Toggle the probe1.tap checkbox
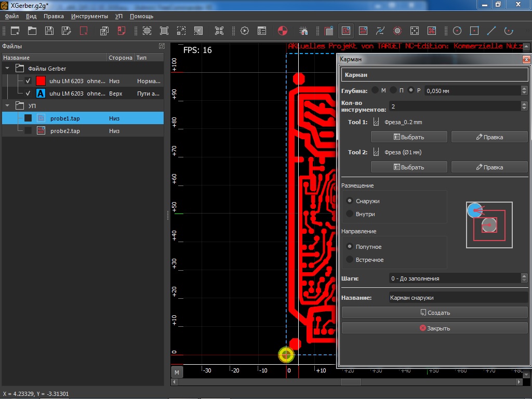Image resolution: width=532 pixels, height=399 pixels. pyautogui.click(x=28, y=118)
